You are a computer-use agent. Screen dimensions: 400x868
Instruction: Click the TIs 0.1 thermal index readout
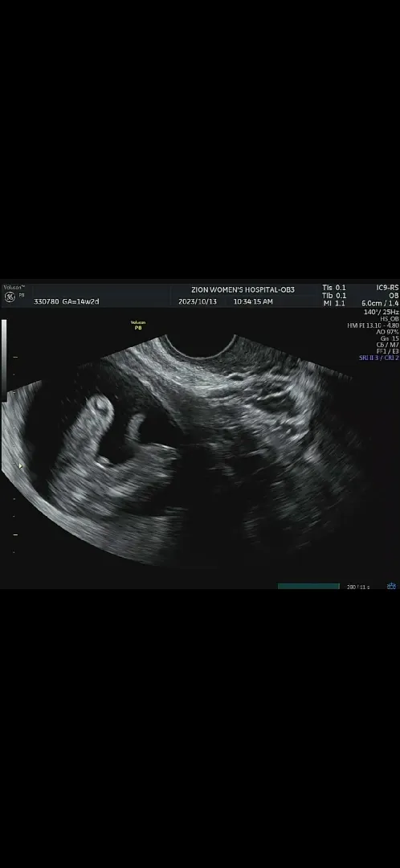[333, 288]
